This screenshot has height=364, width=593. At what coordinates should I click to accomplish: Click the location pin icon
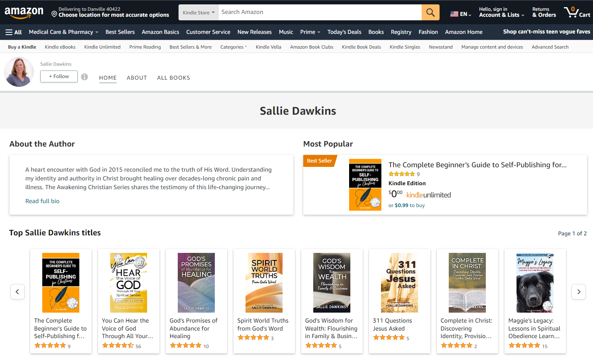pyautogui.click(x=54, y=14)
